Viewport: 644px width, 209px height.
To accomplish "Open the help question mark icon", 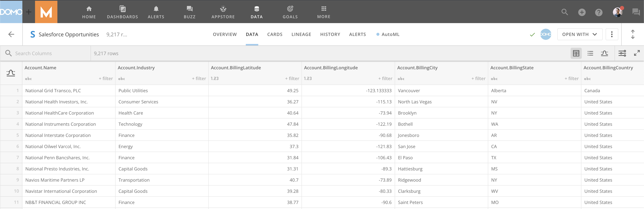I will click(599, 12).
